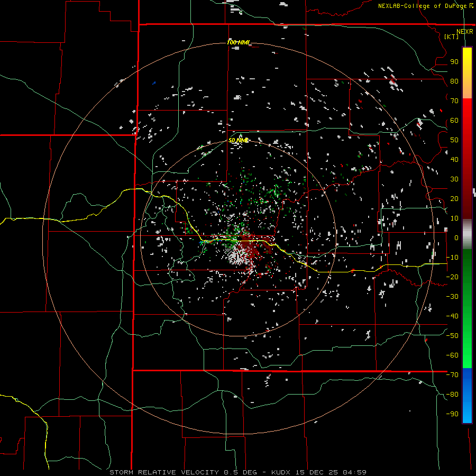Click the STORM RELATIVE VELOCITY caption text
The width and height of the screenshot is (476, 476).
tap(164, 472)
